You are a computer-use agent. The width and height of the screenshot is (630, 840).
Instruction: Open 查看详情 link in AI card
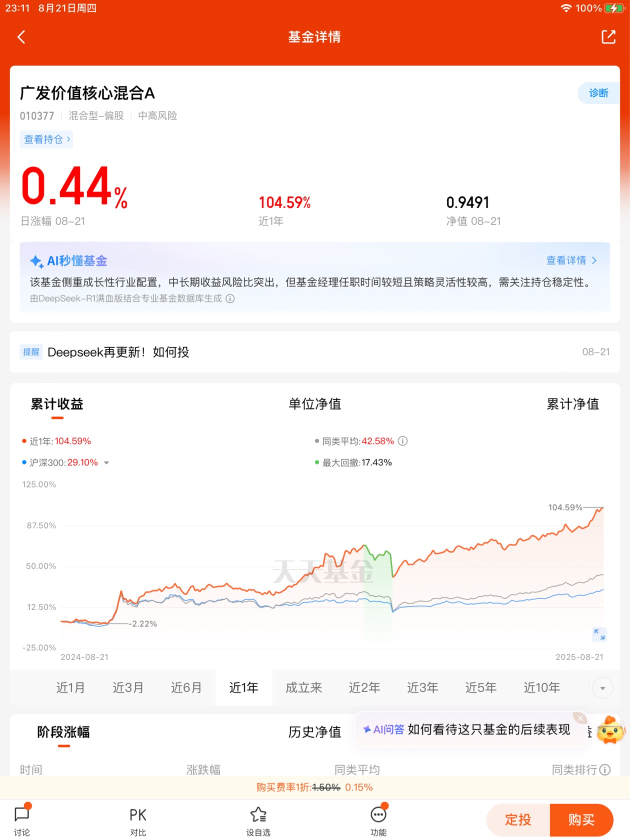571,260
